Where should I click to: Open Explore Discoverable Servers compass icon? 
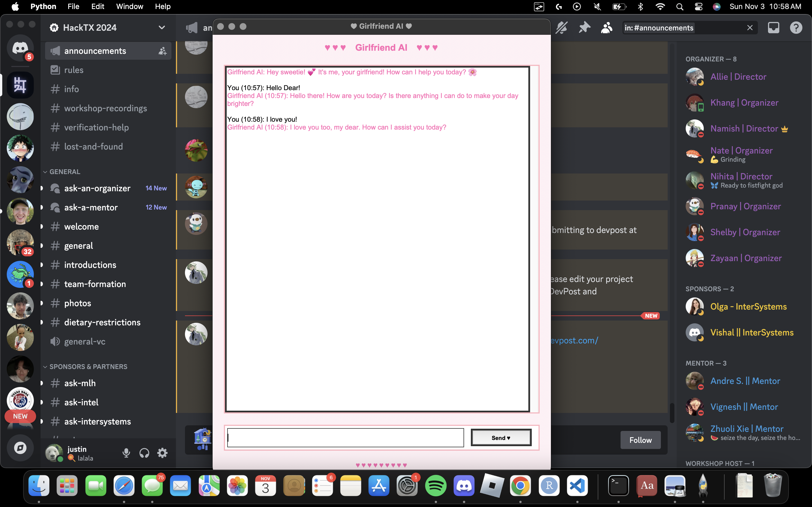pyautogui.click(x=20, y=448)
